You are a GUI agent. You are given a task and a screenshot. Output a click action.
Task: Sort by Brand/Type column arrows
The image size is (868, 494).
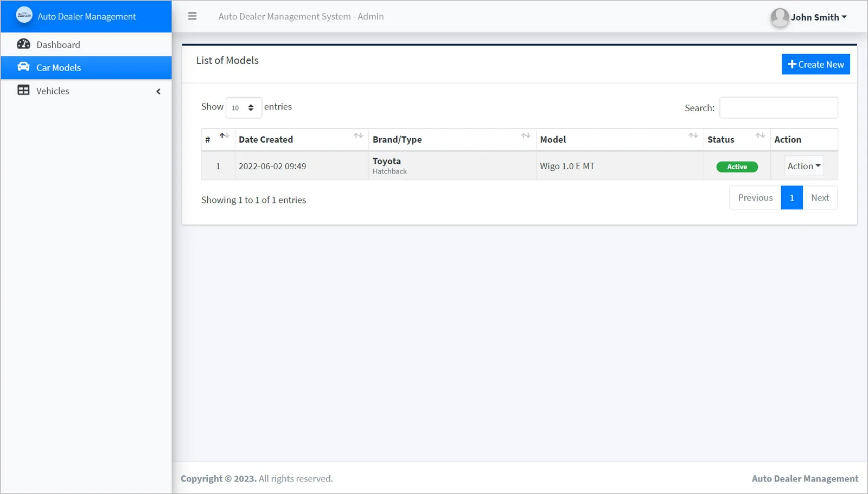526,136
